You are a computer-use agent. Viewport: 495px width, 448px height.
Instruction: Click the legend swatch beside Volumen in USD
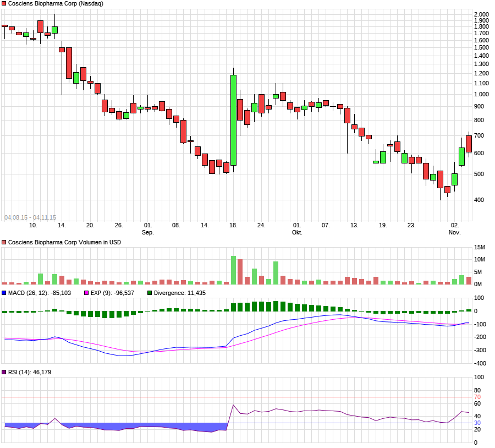[4, 243]
